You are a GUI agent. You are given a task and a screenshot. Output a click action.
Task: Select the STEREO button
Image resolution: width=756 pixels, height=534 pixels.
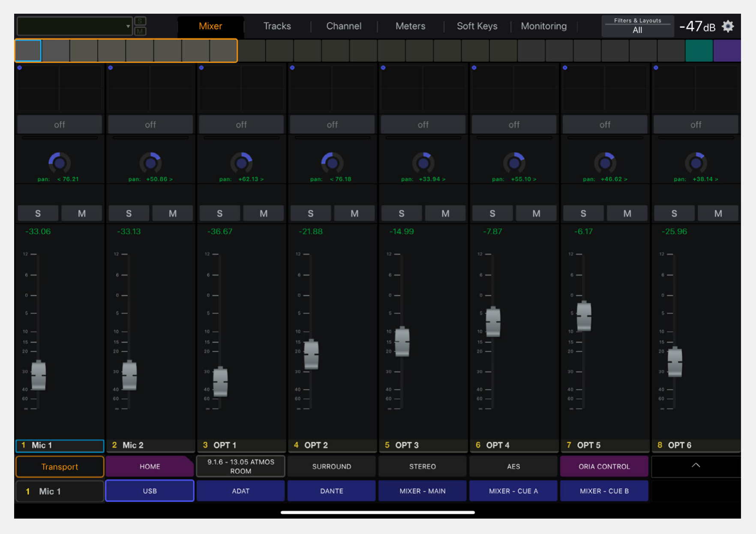tap(422, 466)
